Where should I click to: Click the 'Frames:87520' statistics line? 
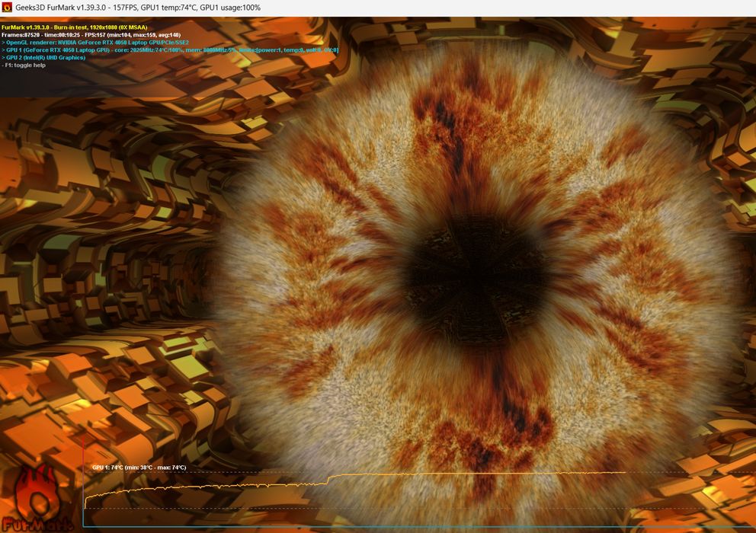click(x=91, y=35)
